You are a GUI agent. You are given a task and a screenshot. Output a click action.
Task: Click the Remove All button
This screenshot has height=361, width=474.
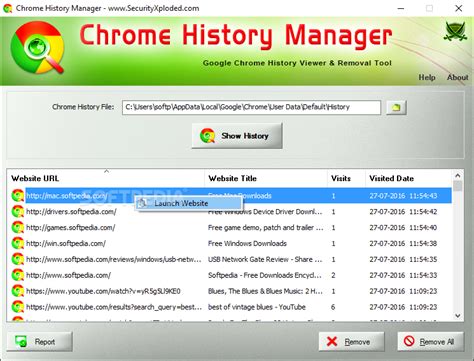click(430, 342)
